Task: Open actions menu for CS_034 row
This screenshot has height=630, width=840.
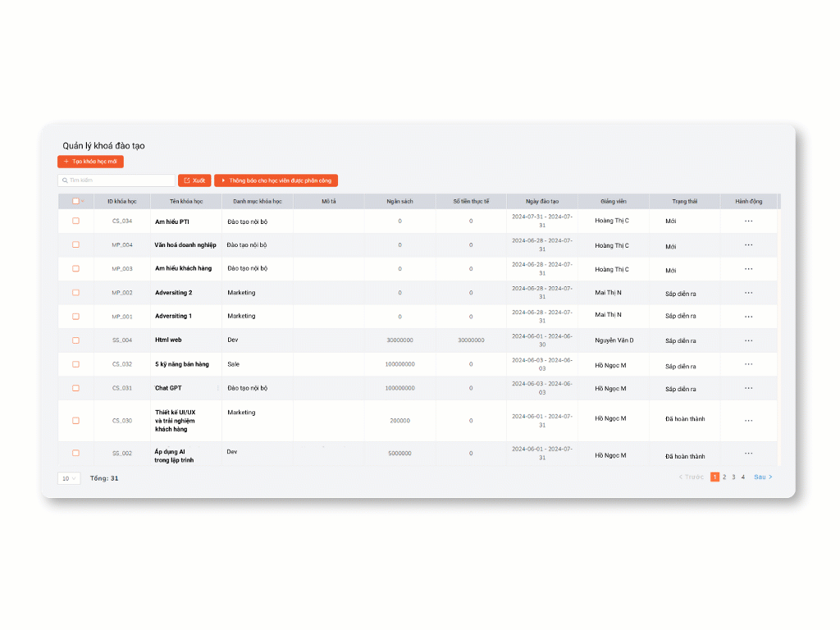Action: coord(748,221)
